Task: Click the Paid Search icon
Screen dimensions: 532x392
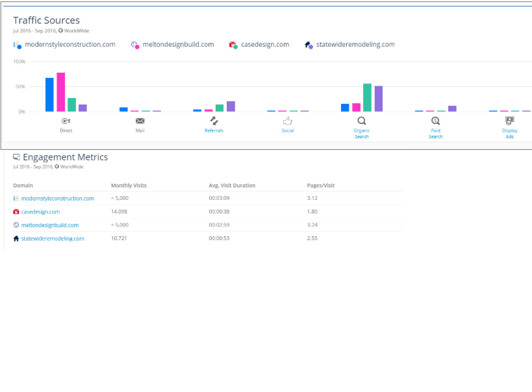Action: [436, 121]
